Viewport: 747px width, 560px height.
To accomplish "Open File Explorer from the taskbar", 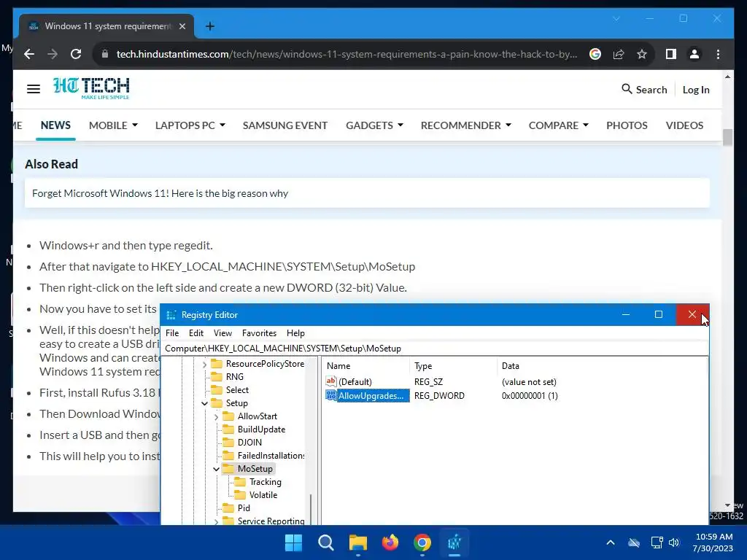I will click(x=358, y=542).
